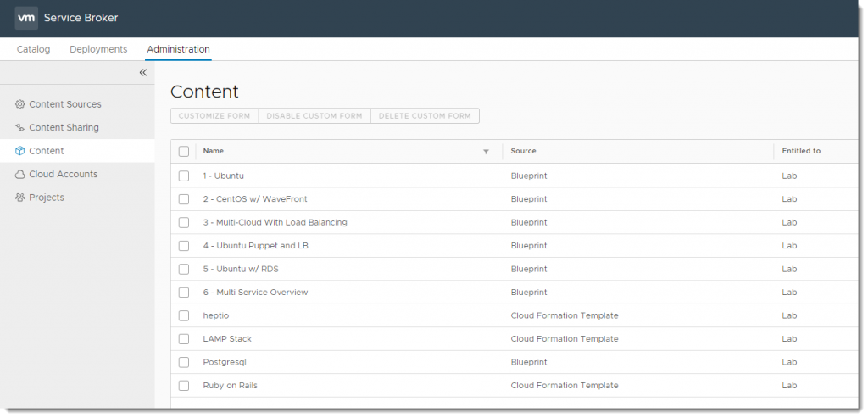Click the Content Sources gear icon
Screen dimensions: 868x418
tap(20, 104)
